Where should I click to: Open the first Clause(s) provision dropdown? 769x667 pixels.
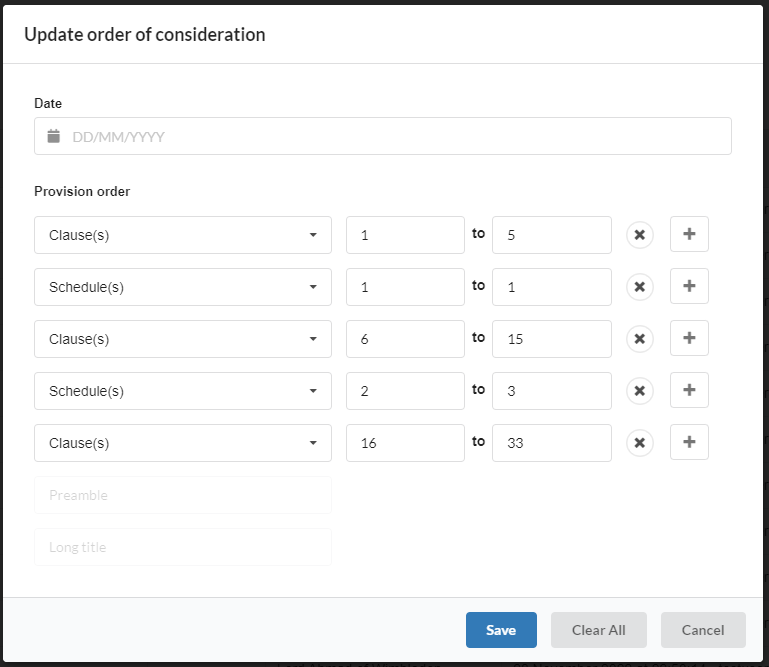coord(183,235)
